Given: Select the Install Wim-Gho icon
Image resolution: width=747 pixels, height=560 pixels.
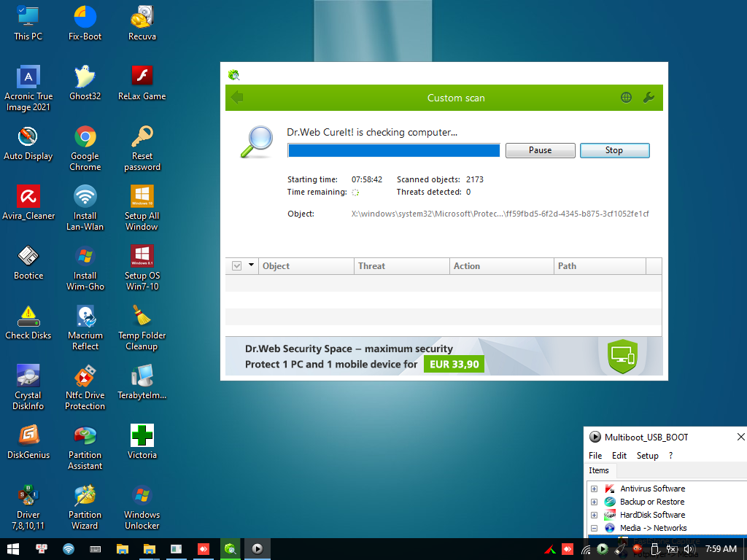Looking at the screenshot, I should (85, 268).
